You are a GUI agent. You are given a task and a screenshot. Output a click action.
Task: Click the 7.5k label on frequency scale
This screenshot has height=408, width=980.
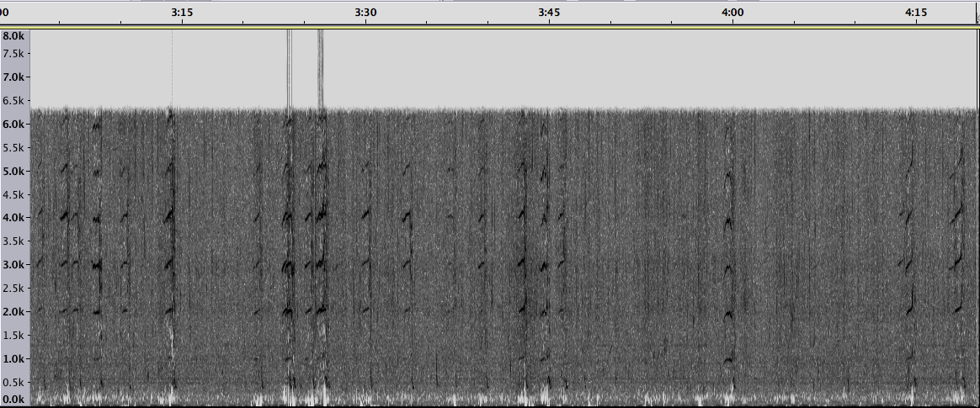[x=13, y=54]
